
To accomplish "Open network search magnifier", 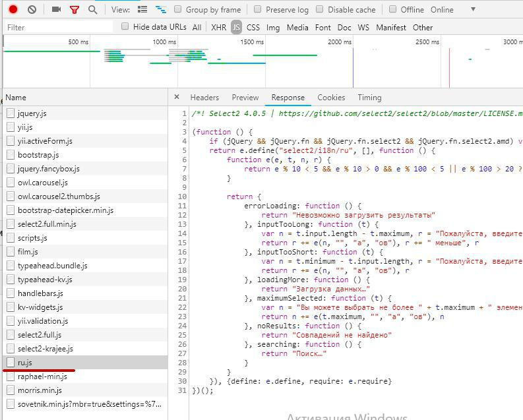I will 93,10.
